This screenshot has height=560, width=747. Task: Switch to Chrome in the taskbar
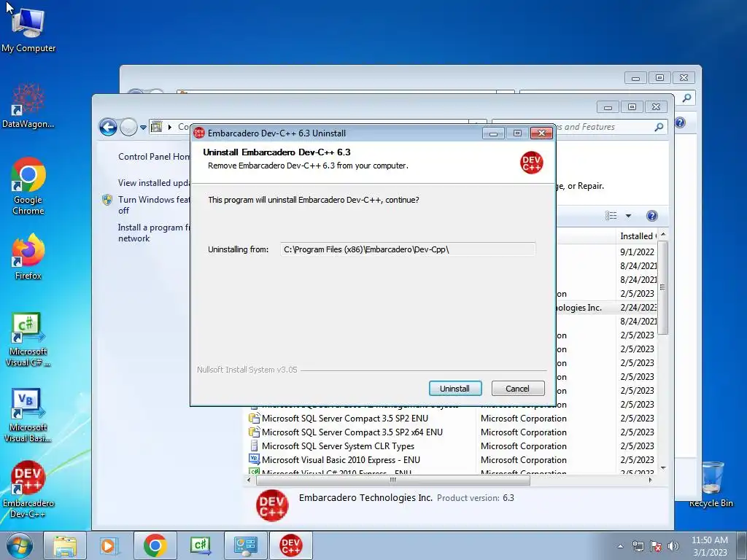click(155, 545)
